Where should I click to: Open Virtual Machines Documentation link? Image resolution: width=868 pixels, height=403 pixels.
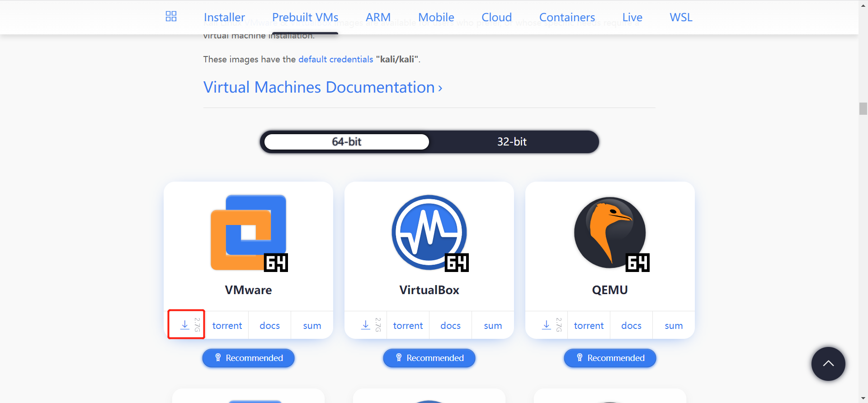(x=323, y=87)
